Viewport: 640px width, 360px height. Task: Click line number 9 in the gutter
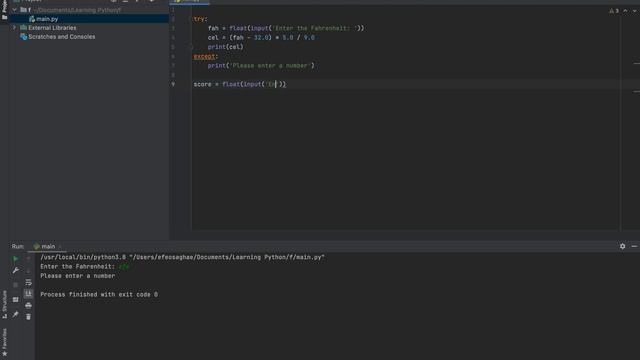(x=173, y=84)
